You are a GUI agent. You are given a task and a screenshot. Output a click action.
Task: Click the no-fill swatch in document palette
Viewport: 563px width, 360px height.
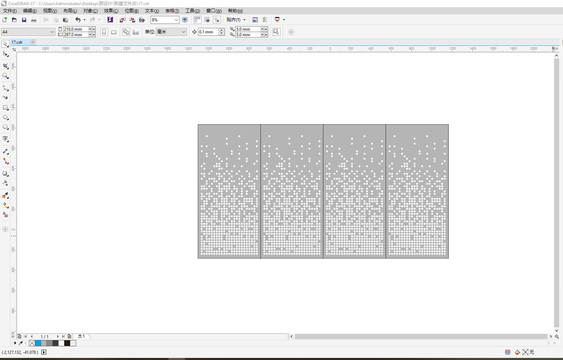tap(32, 343)
